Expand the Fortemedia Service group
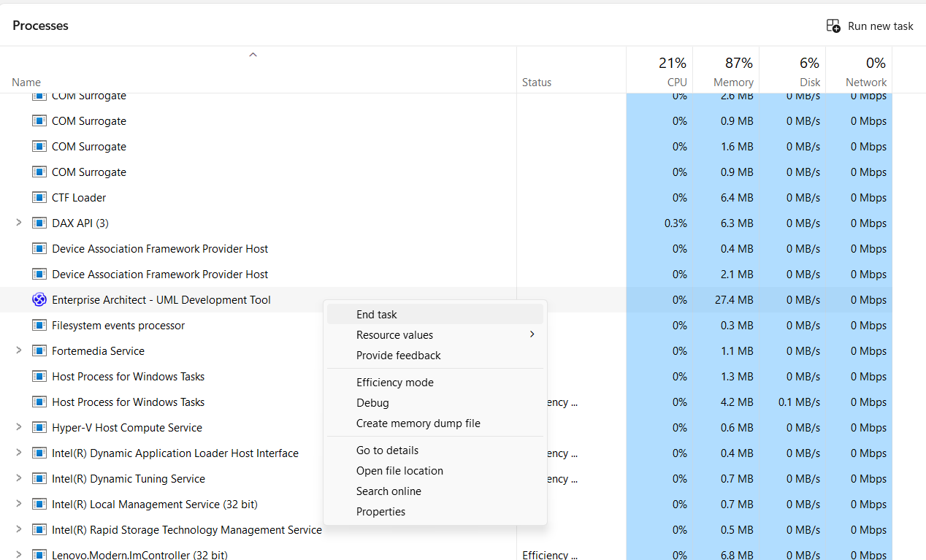This screenshot has width=926, height=560. click(19, 350)
